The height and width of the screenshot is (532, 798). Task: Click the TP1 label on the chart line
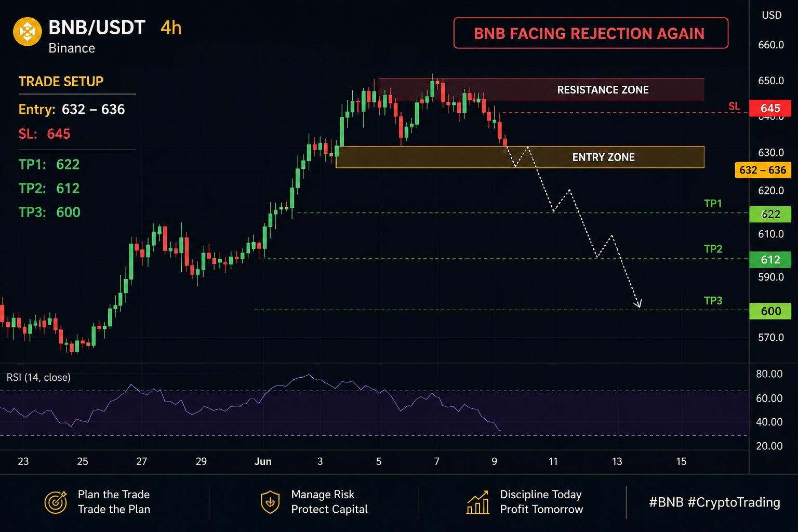pyautogui.click(x=713, y=204)
